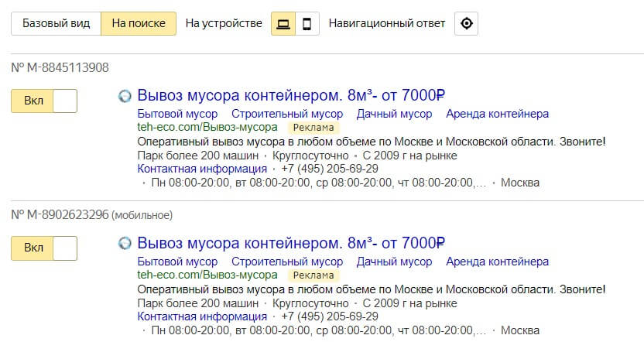The height and width of the screenshot is (342, 644).
Task: Click first ad description 'Оперативный вывоз мусора'
Action: [x=372, y=142]
